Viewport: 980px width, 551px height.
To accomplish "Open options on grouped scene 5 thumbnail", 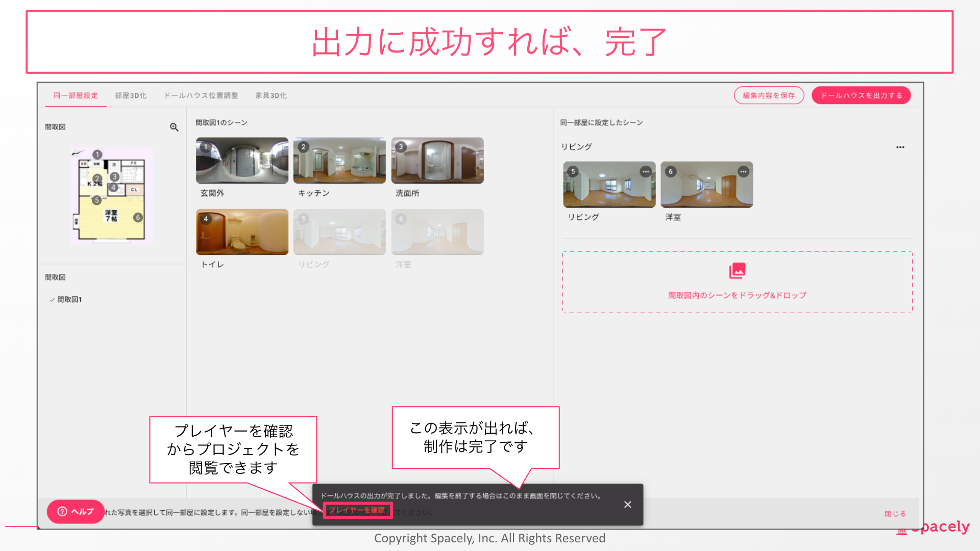I will pos(646,171).
